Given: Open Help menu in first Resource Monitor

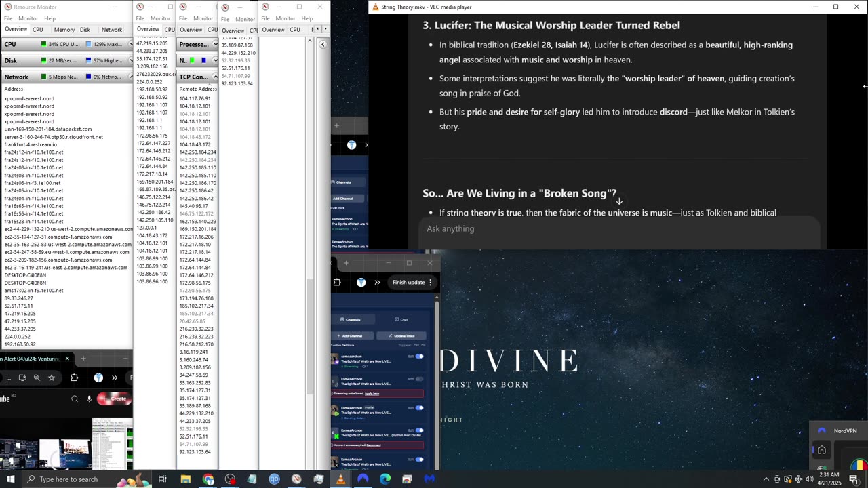Looking at the screenshot, I should click(50, 18).
